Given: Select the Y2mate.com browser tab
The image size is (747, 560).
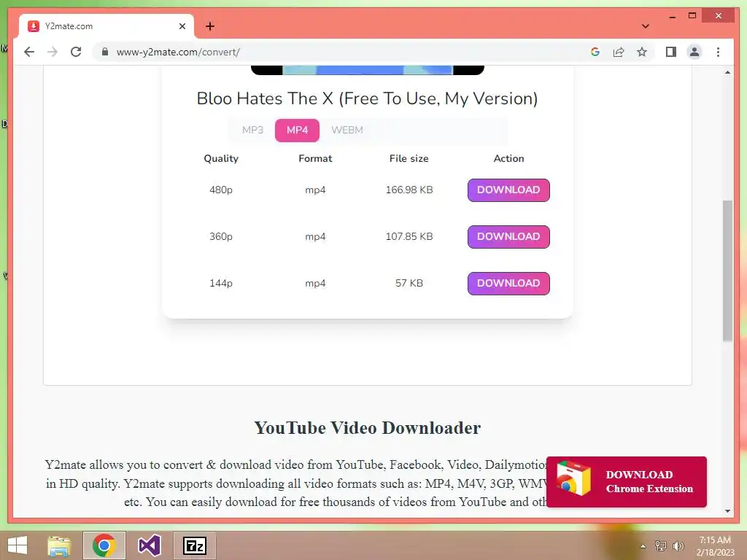Looking at the screenshot, I should pos(107,26).
